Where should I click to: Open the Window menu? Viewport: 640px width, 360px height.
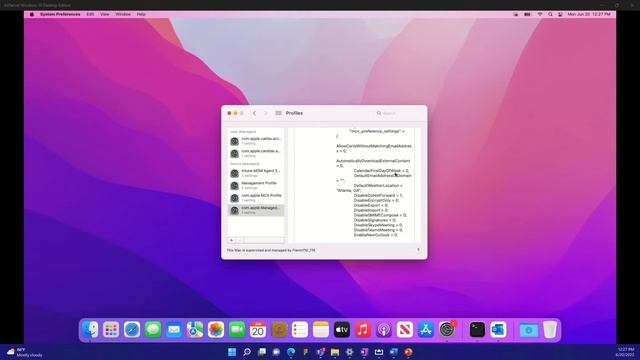[123, 14]
